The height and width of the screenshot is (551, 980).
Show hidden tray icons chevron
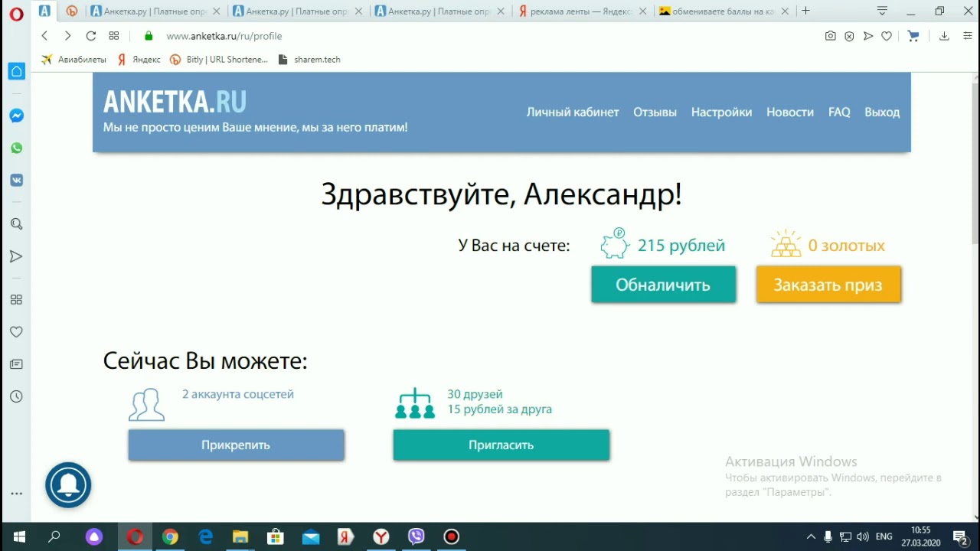pyautogui.click(x=811, y=536)
